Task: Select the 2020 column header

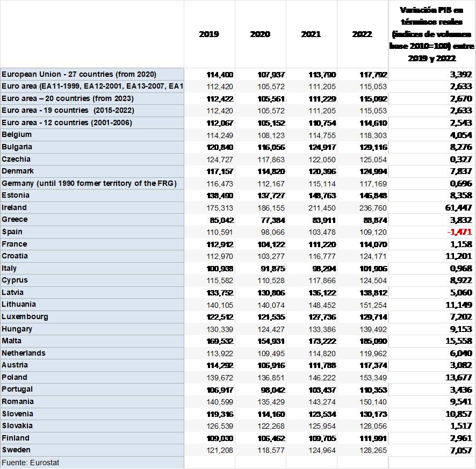Action: [x=260, y=34]
